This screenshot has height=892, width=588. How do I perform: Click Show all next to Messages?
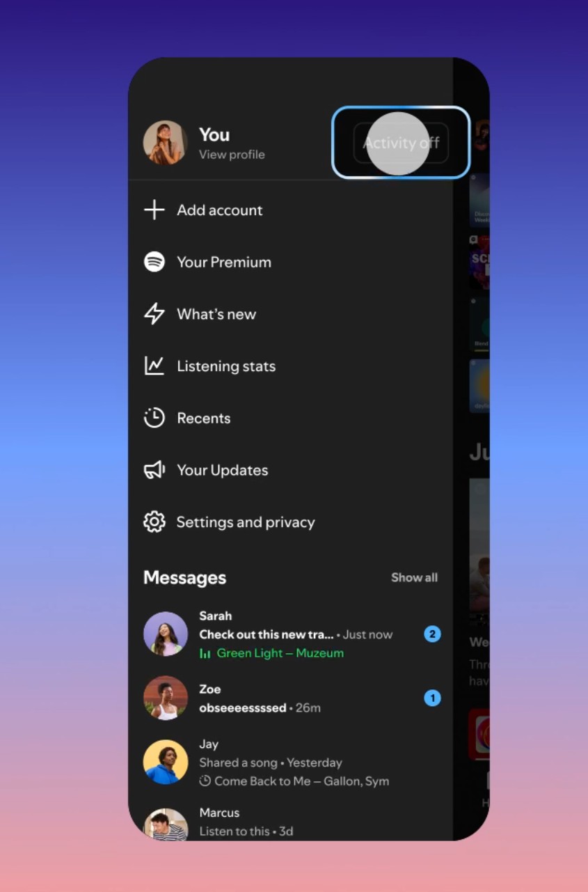tap(414, 577)
